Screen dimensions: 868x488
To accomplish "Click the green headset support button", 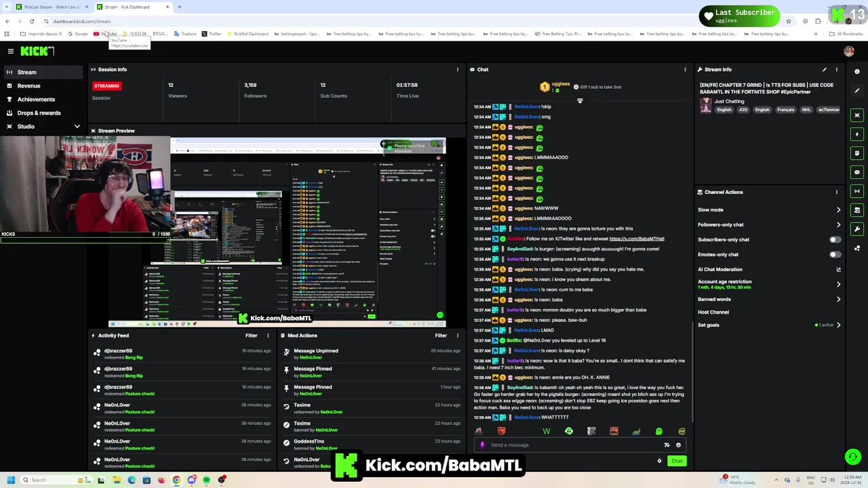I will click(852, 457).
